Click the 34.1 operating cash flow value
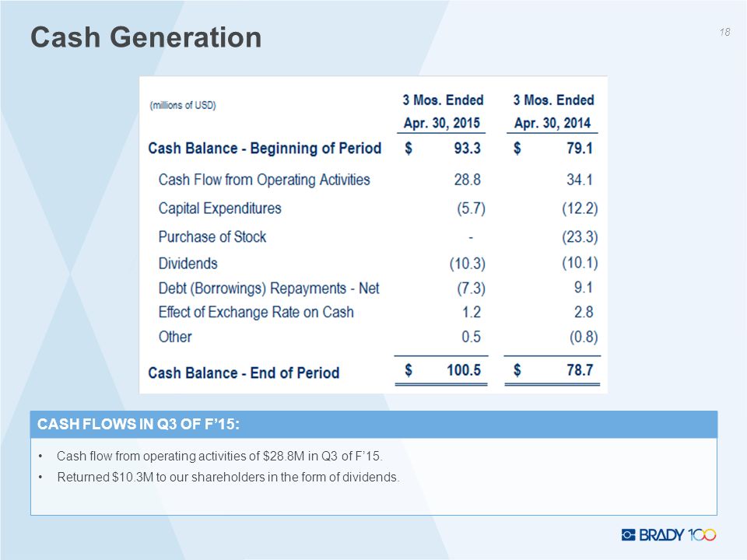This screenshot has width=747, height=560. 579,180
